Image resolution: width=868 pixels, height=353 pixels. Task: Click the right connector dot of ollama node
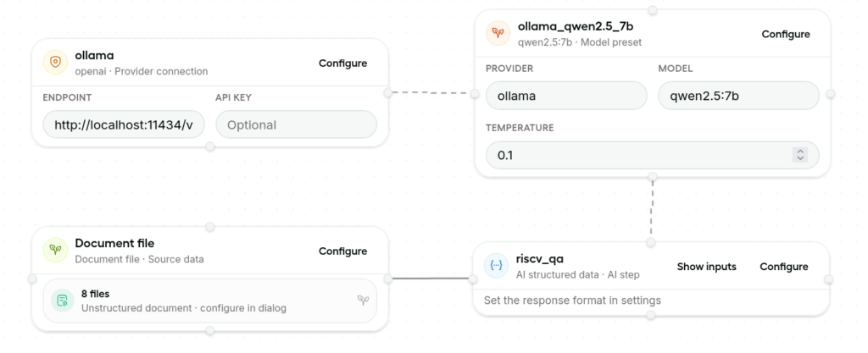387,93
